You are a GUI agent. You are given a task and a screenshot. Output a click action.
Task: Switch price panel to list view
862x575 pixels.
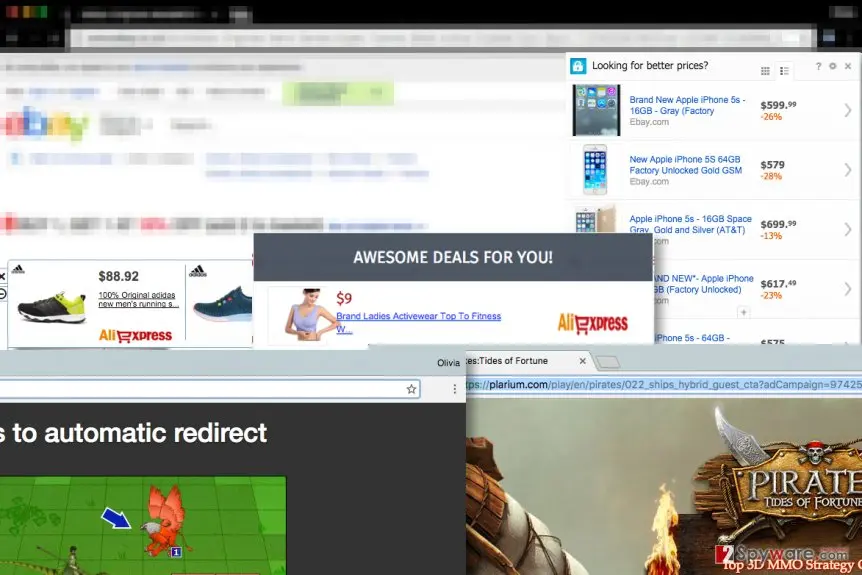point(784,70)
